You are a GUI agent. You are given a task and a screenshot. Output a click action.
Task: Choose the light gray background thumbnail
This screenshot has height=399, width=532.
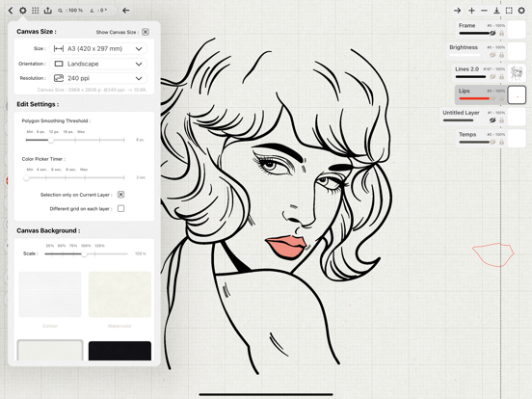pos(50,350)
